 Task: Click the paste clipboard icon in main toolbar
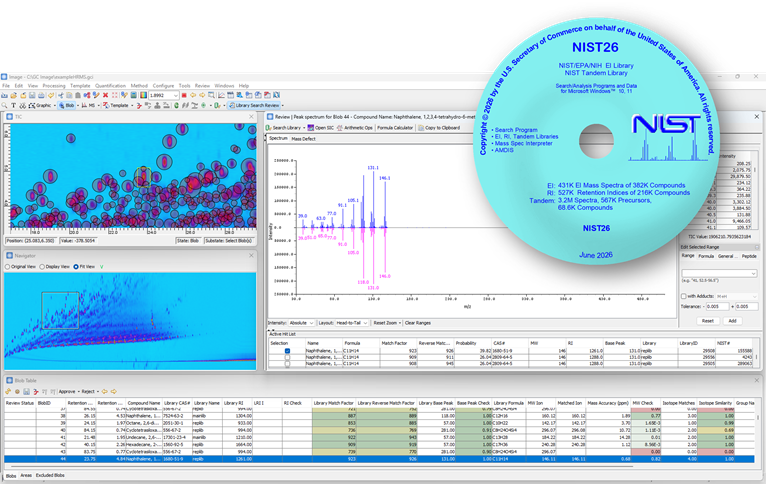point(78,95)
